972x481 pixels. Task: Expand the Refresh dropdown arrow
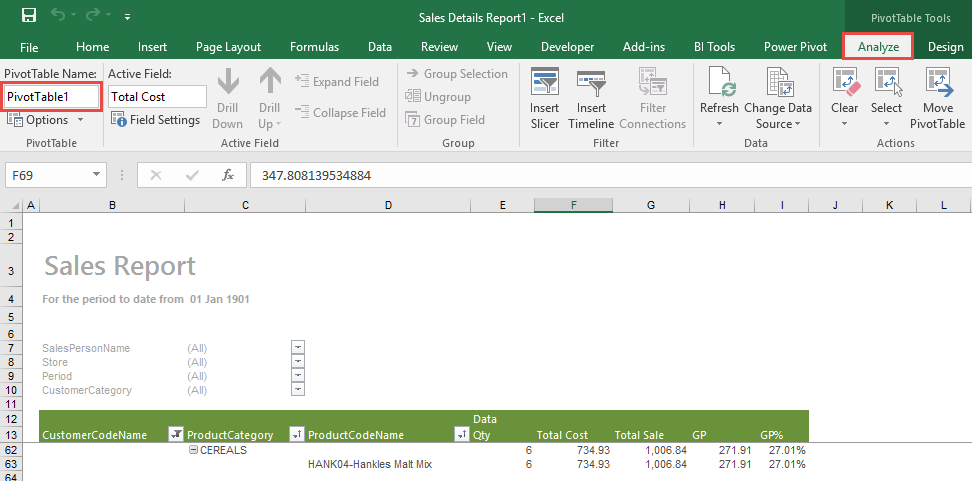(x=719, y=124)
